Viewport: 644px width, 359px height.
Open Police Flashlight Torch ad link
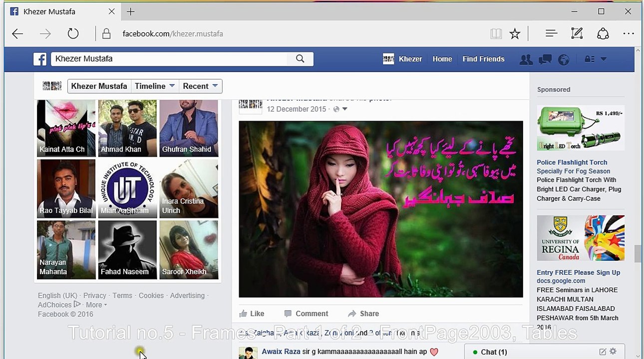572,162
